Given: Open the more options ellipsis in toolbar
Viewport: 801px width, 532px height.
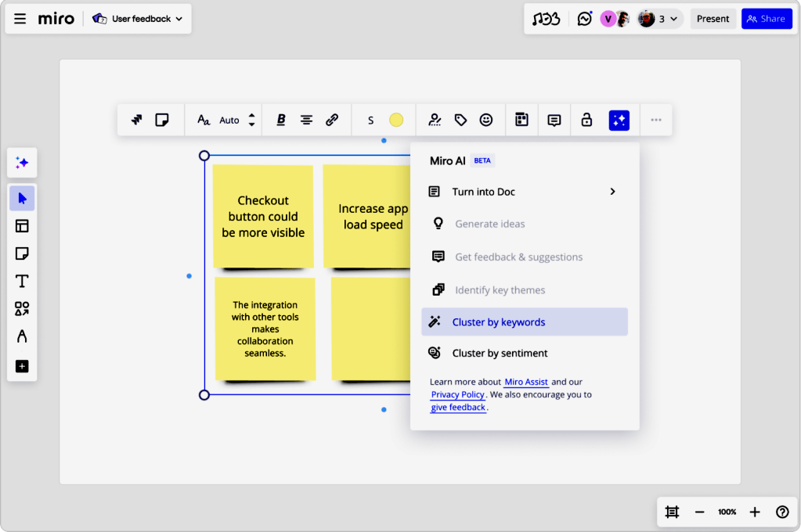Looking at the screenshot, I should click(x=656, y=120).
